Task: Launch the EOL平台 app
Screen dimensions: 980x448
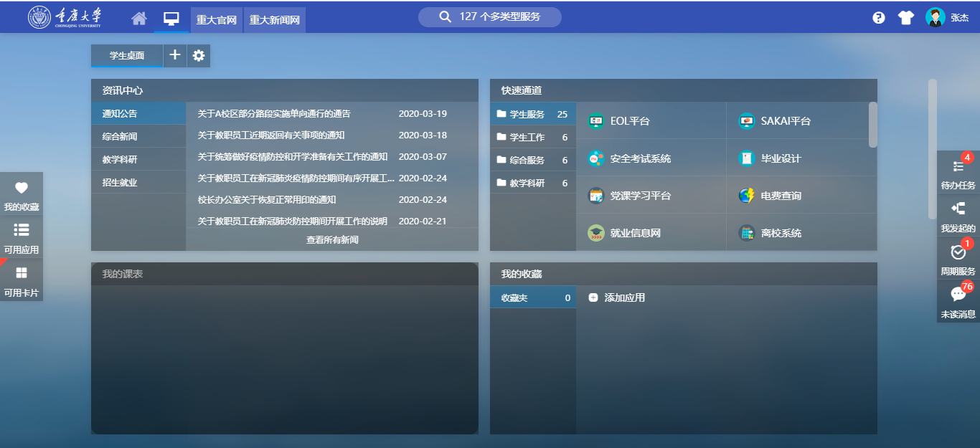Action: (x=629, y=121)
